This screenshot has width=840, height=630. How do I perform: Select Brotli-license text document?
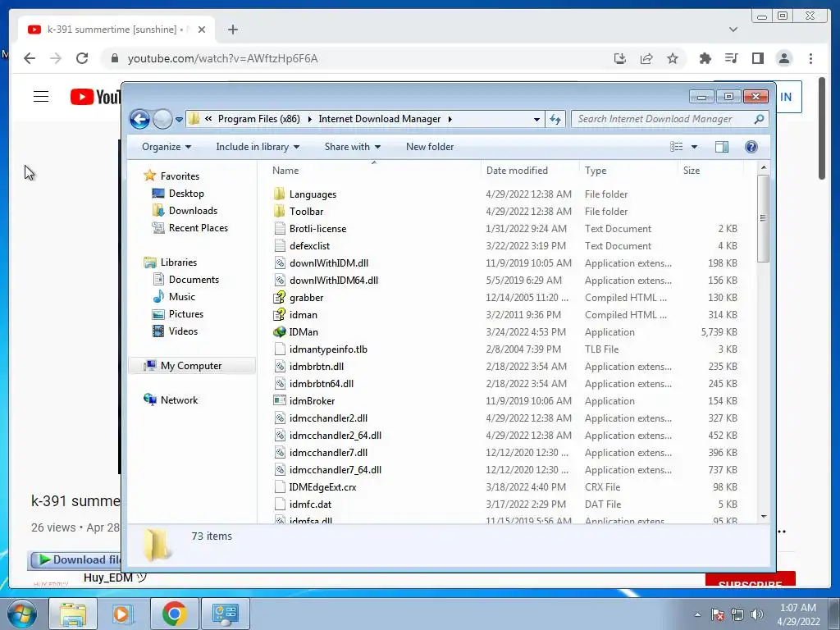pyautogui.click(x=317, y=229)
